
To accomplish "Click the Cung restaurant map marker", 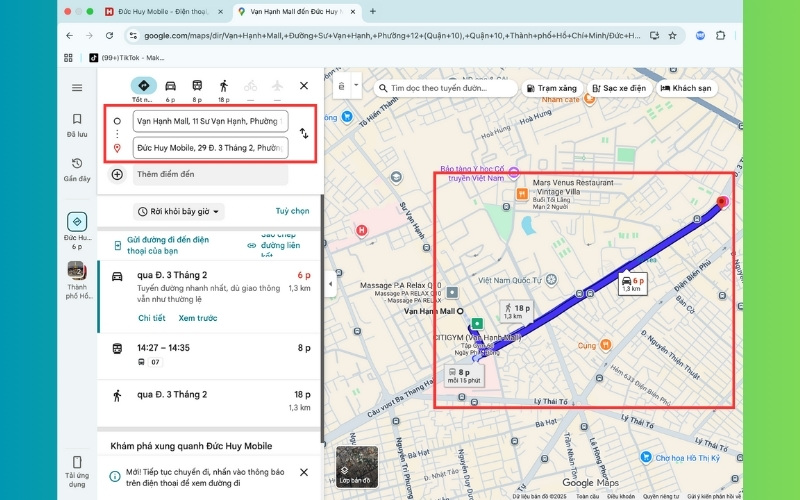I will [605, 345].
